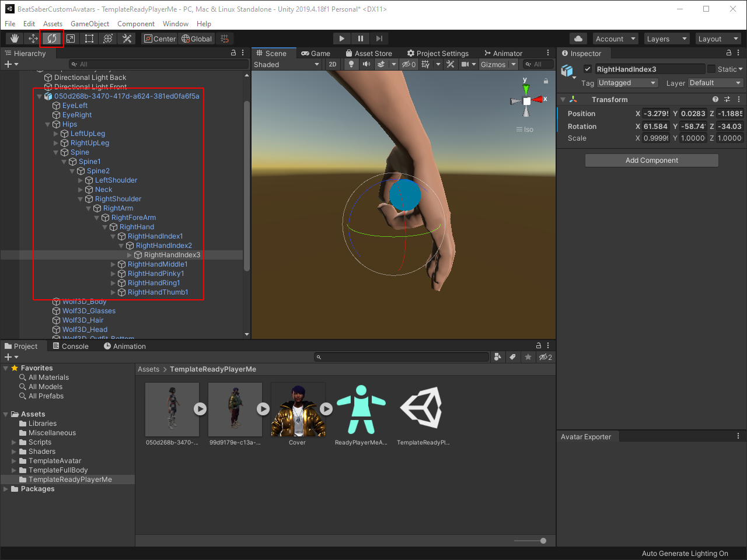The height and width of the screenshot is (560, 747).
Task: Select the Cover asset thumbnail
Action: 298,409
